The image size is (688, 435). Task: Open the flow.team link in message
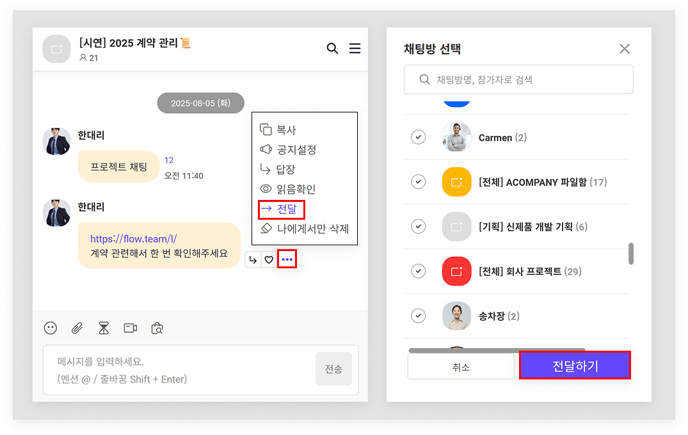pyautogui.click(x=133, y=239)
